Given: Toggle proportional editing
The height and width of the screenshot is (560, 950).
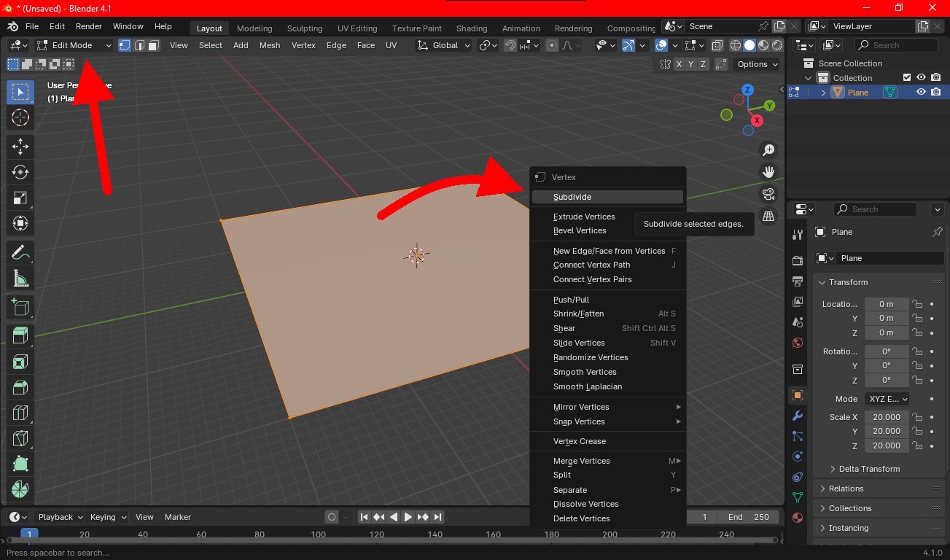Looking at the screenshot, I should pos(552,45).
